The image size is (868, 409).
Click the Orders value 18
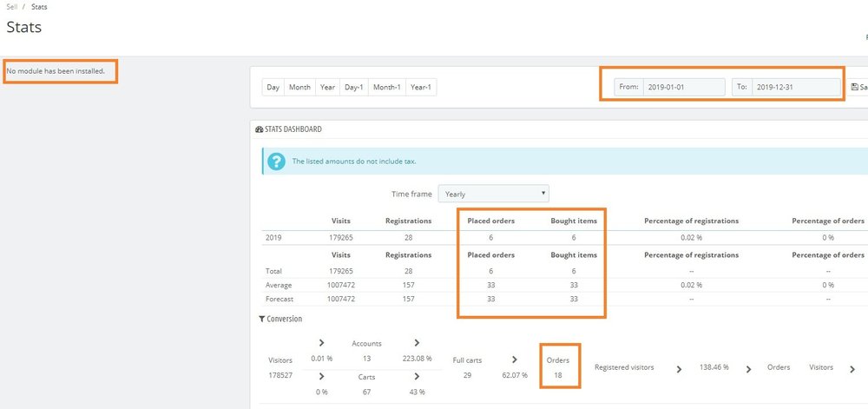coord(558,375)
